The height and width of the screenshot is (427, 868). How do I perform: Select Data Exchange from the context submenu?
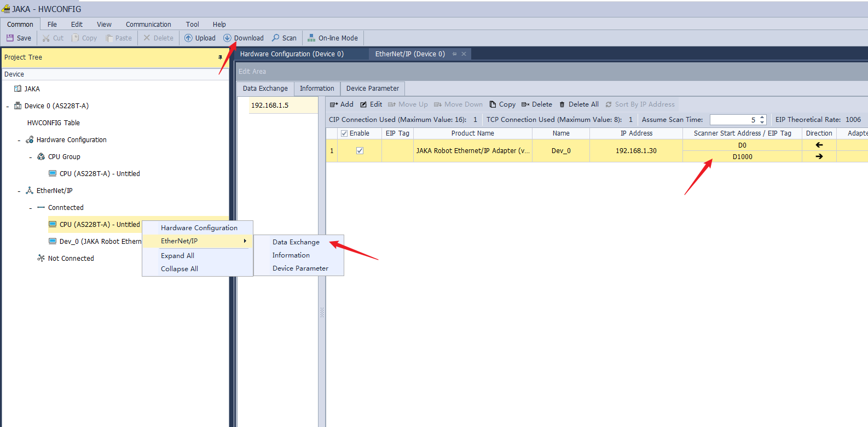(296, 242)
